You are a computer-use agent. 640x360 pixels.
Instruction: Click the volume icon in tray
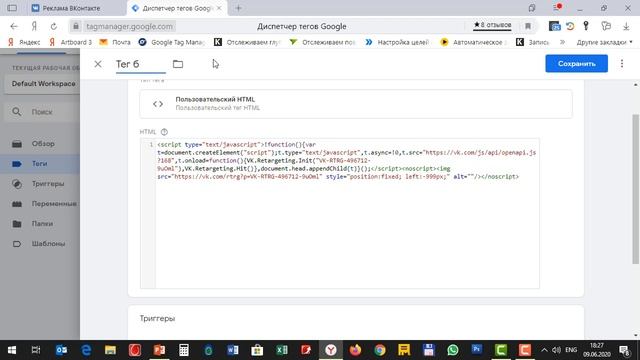tap(556, 350)
